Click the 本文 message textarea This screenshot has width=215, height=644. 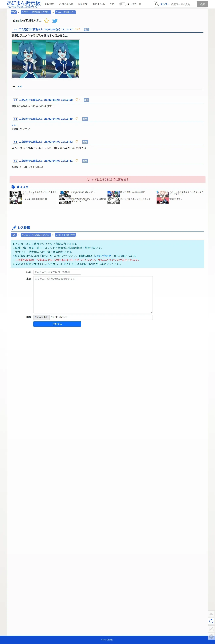click(x=93, y=295)
